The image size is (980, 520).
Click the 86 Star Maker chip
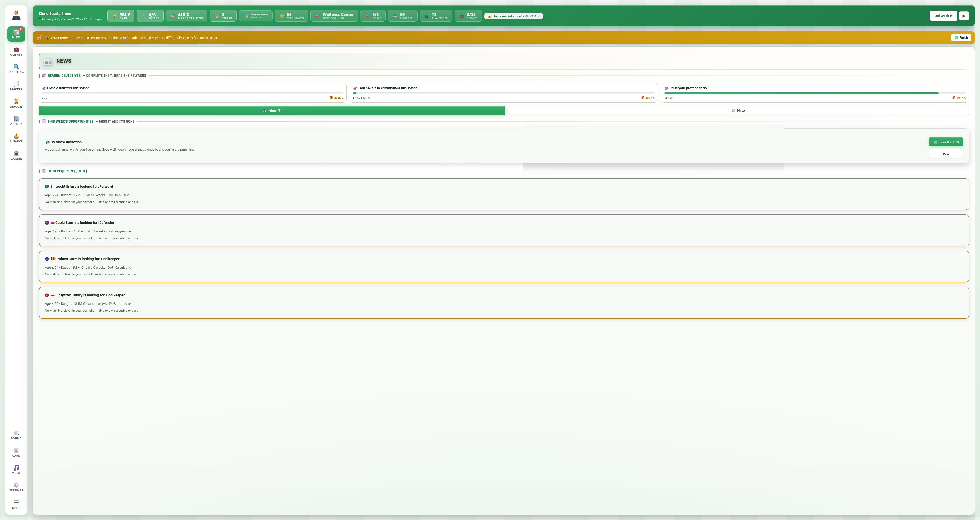click(x=291, y=16)
